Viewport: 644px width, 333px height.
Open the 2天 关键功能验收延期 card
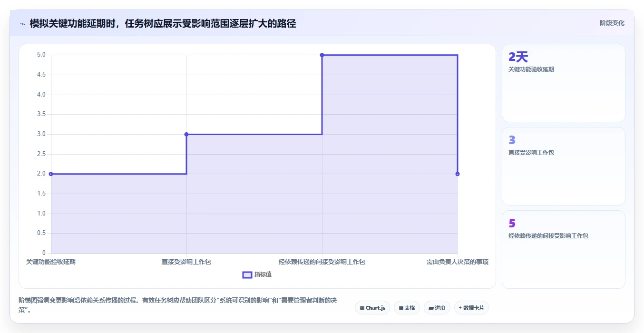[564, 83]
